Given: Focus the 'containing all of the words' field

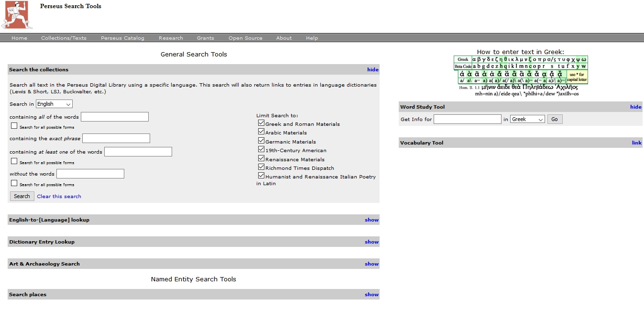Looking at the screenshot, I should (115, 117).
